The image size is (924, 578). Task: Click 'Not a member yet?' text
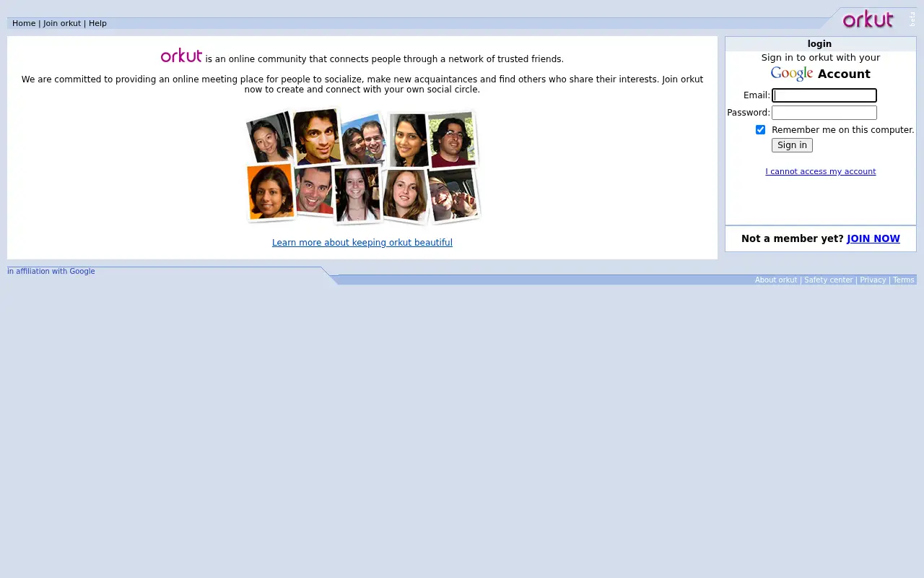[x=793, y=238]
